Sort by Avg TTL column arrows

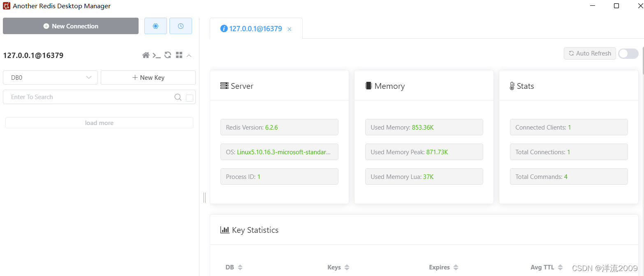(x=561, y=267)
